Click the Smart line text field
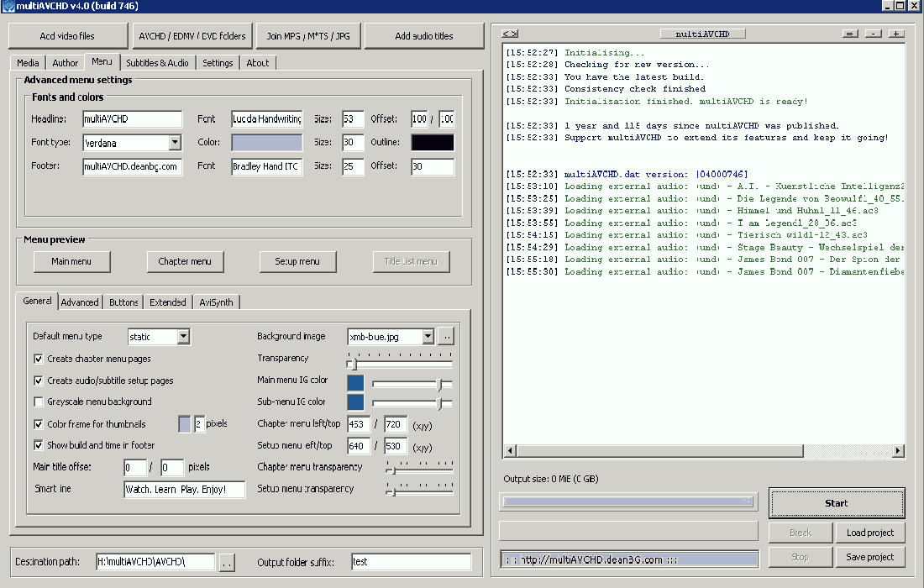 pos(184,489)
